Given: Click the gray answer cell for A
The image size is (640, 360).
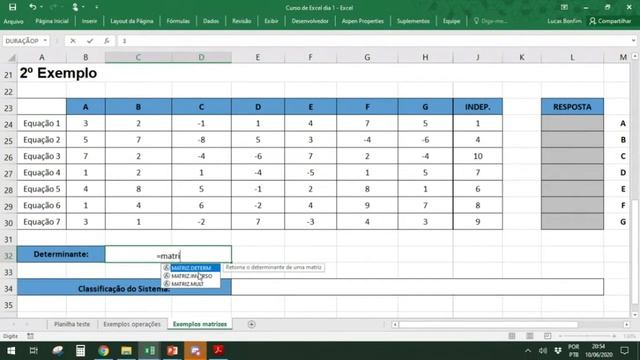Looking at the screenshot, I should pos(572,123).
